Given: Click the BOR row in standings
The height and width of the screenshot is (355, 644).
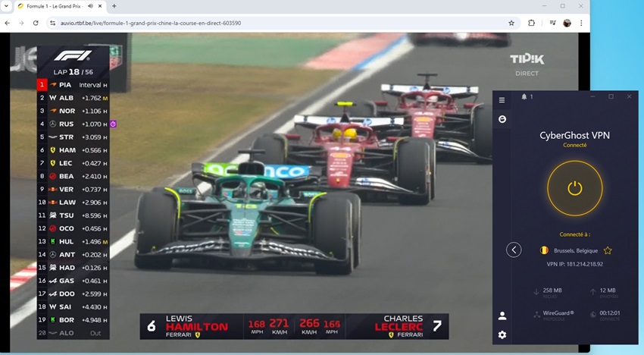Looking at the screenshot, I should [x=73, y=320].
